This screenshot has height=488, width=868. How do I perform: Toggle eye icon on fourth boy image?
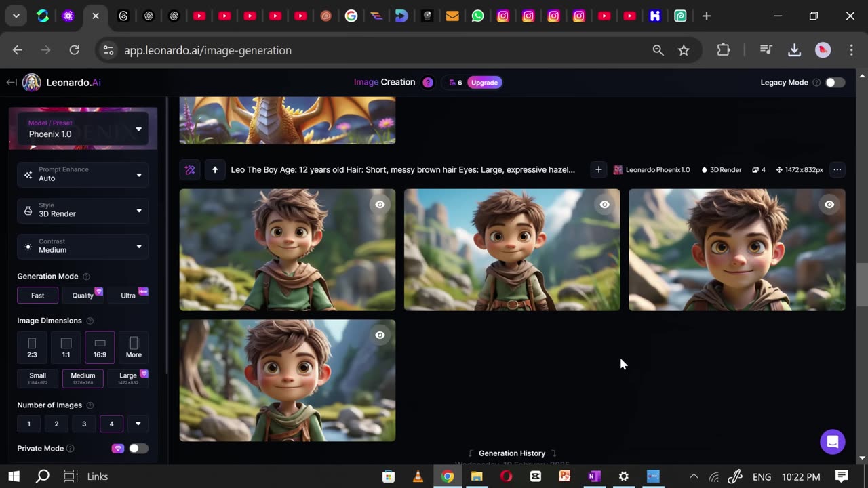(380, 335)
